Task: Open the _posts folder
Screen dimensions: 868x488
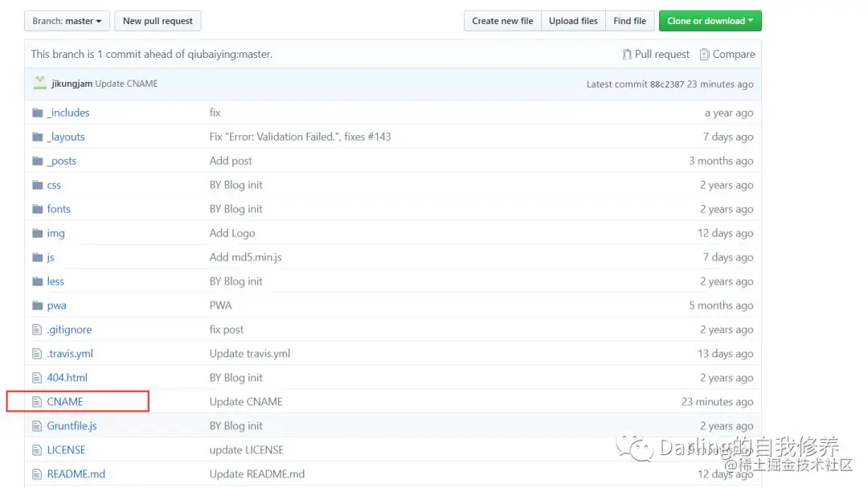Action: [x=62, y=161]
